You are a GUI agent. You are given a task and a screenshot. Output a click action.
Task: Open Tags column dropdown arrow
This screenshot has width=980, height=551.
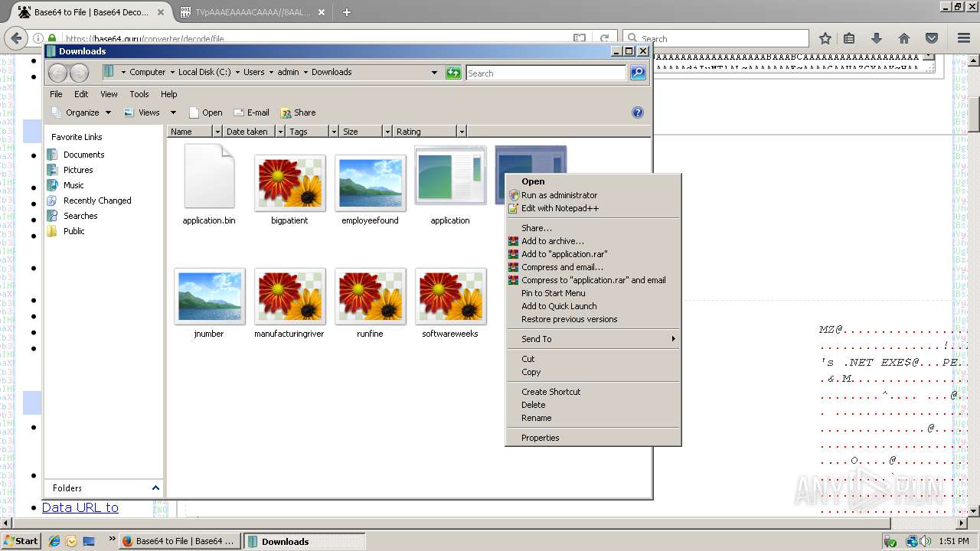333,132
